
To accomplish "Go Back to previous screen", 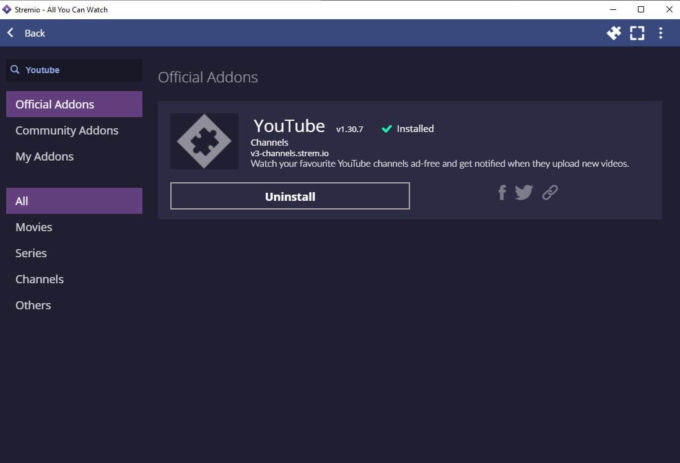I will (x=35, y=33).
